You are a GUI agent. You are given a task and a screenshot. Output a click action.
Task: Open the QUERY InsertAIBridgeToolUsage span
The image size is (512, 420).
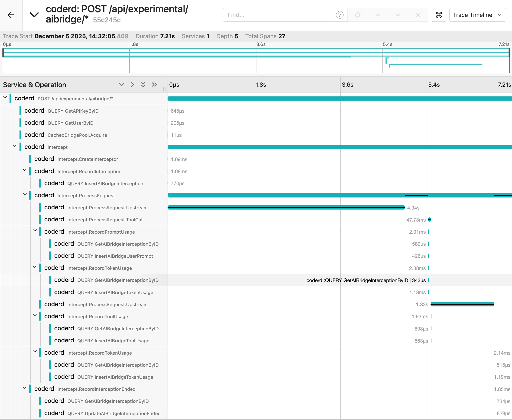click(113, 341)
